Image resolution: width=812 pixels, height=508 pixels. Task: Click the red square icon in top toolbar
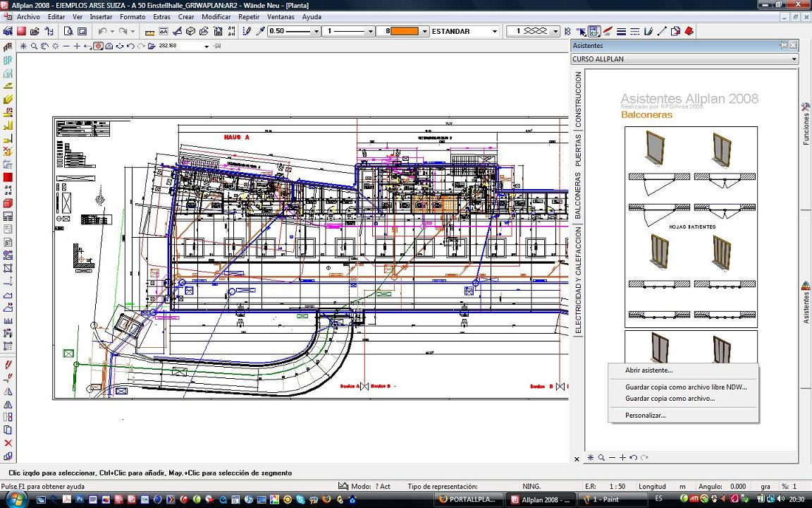tap(21, 31)
